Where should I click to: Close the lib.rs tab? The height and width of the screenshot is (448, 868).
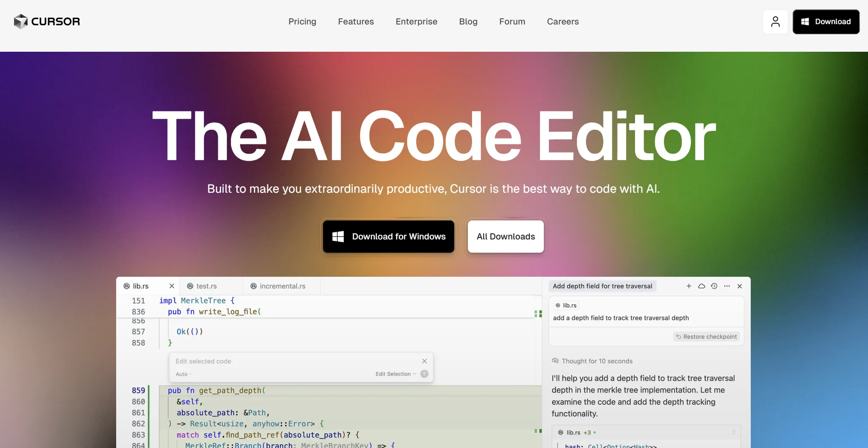pos(172,286)
